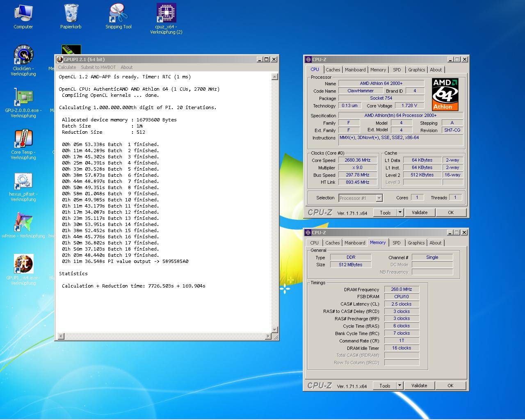Click the Revision value SH7-CG
Viewport: 525px width, 420px height.
coord(452,130)
